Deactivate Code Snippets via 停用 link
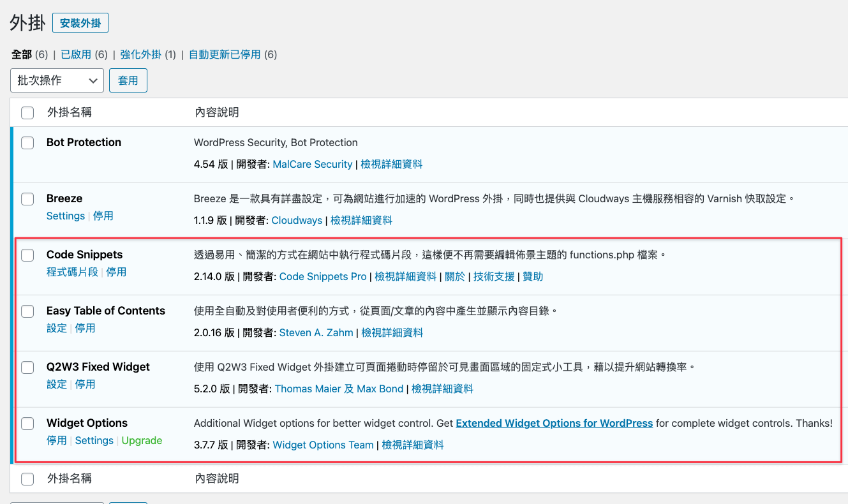Screen dimensions: 848x504 tap(117, 272)
